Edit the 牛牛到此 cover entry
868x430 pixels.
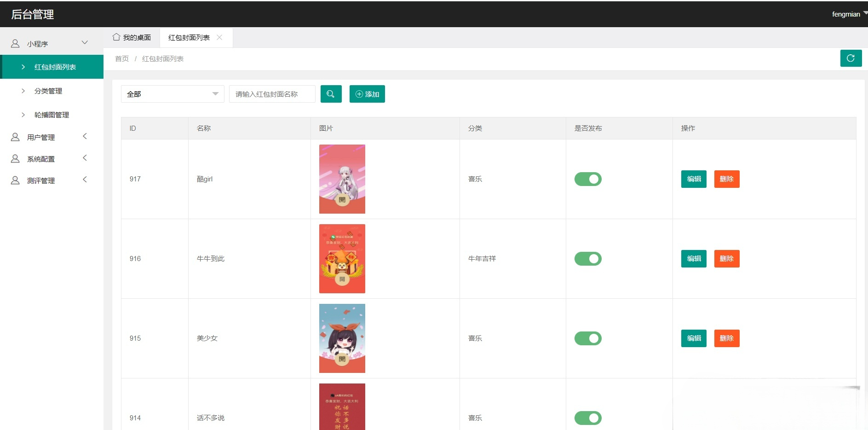[693, 259]
